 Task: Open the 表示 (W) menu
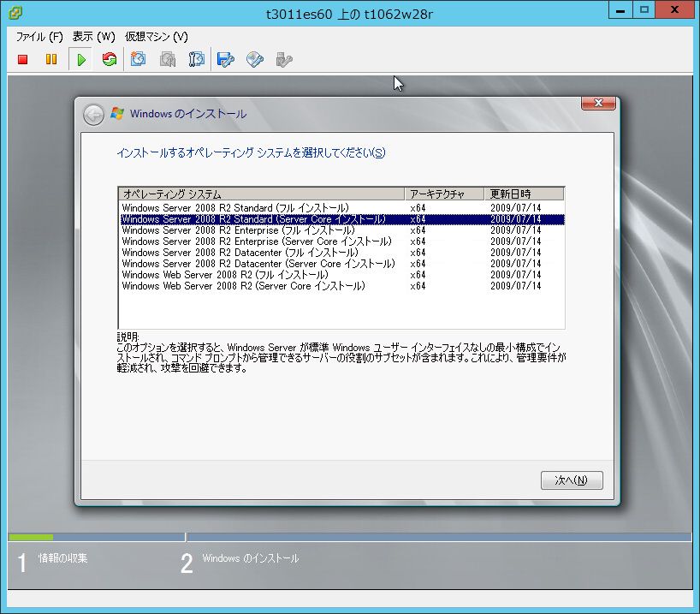[x=94, y=37]
